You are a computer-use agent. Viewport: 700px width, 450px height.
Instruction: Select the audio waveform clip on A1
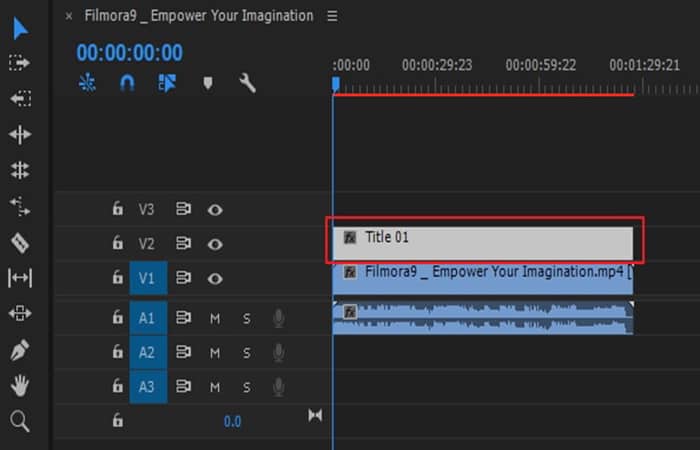tap(483, 318)
